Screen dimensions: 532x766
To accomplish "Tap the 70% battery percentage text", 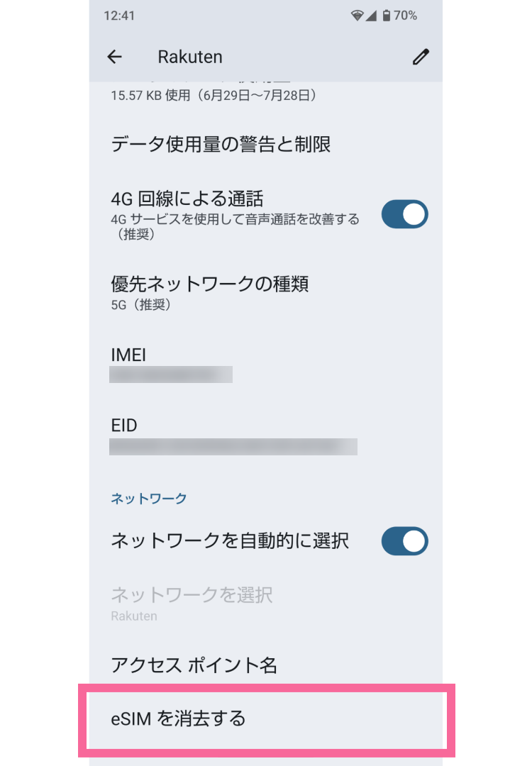I will [x=406, y=16].
